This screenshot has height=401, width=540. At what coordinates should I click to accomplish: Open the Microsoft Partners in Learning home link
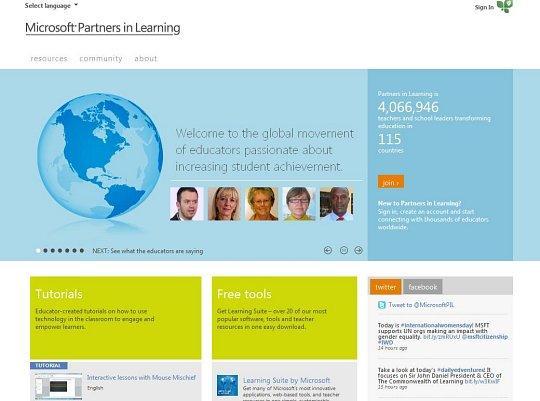pyautogui.click(x=103, y=28)
